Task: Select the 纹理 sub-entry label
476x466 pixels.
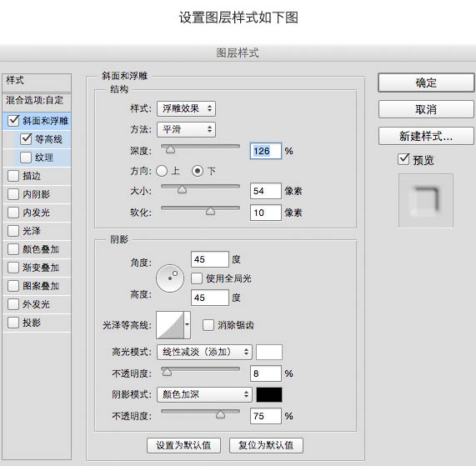Action: [x=44, y=158]
